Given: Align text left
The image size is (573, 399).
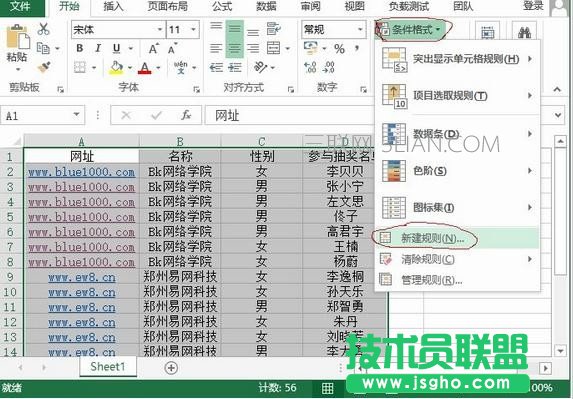Looking at the screenshot, I should pos(216,48).
